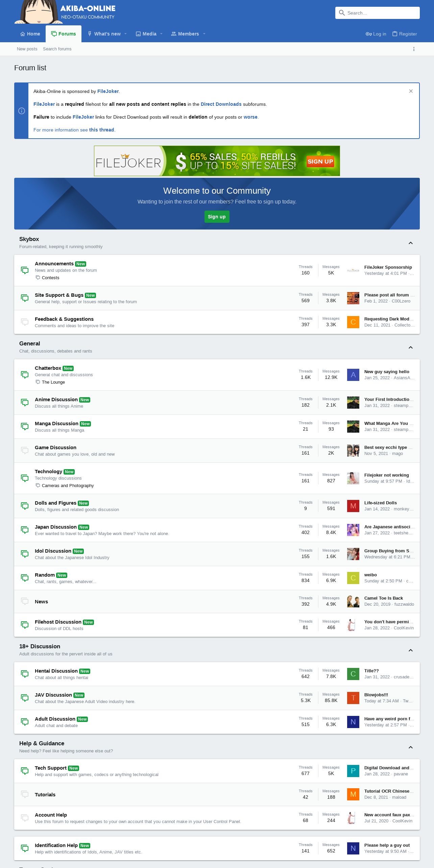434x868 pixels.
Task: Click orange 'C' avatar in Feedback row
Action: click(x=353, y=322)
